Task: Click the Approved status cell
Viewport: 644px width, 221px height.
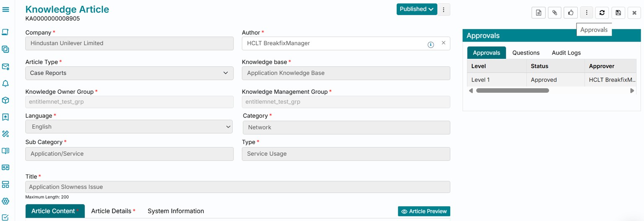Action: [x=556, y=80]
